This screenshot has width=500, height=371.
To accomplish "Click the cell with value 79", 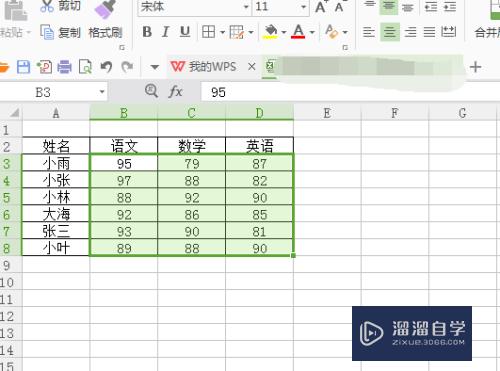I will point(192,163).
